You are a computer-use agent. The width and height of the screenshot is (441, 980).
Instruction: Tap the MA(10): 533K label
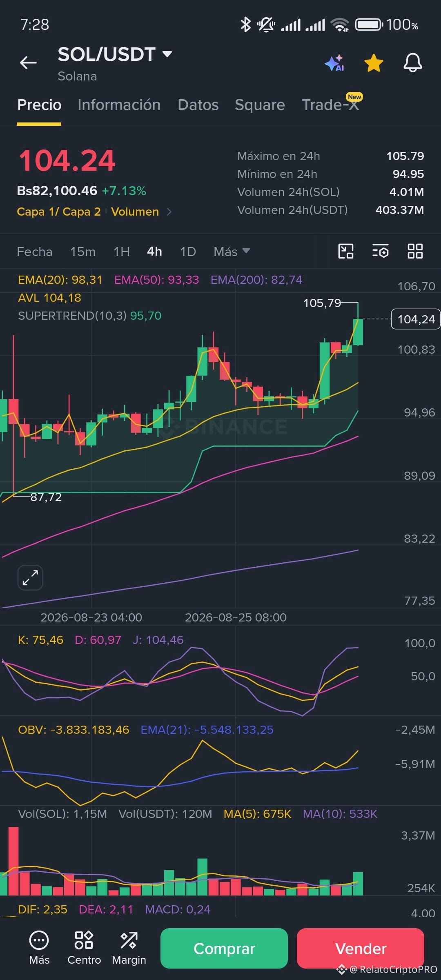340,814
